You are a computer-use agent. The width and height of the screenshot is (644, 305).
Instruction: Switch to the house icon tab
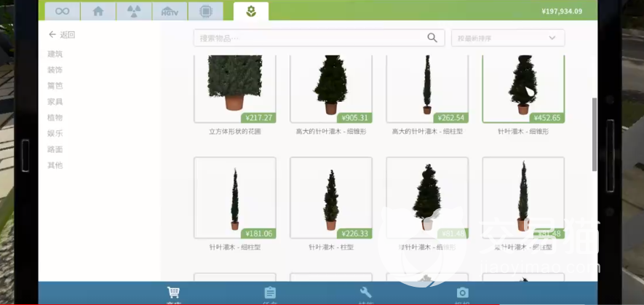[98, 11]
